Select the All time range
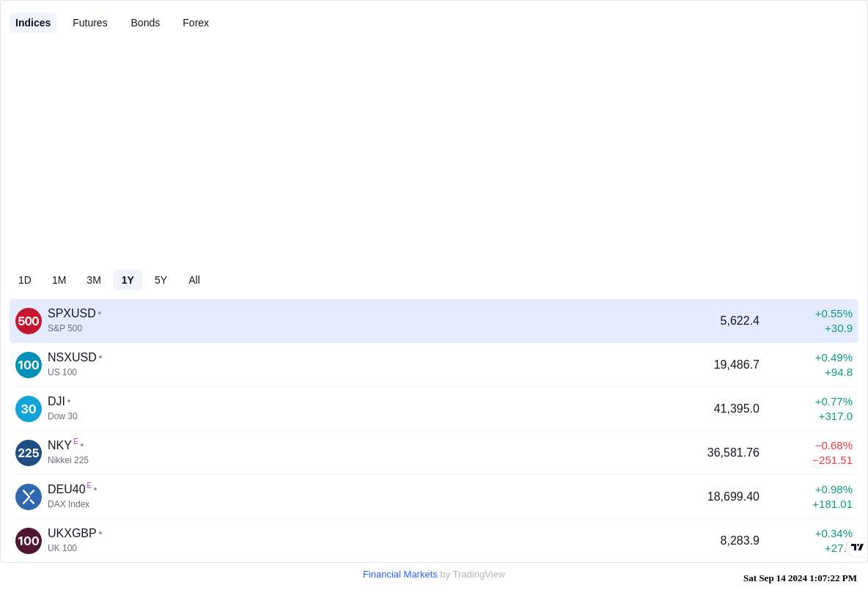 coord(194,280)
